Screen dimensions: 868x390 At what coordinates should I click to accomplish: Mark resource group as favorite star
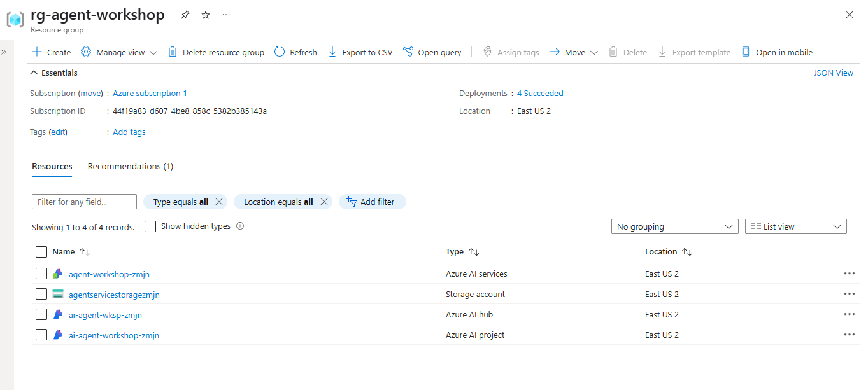tap(206, 15)
